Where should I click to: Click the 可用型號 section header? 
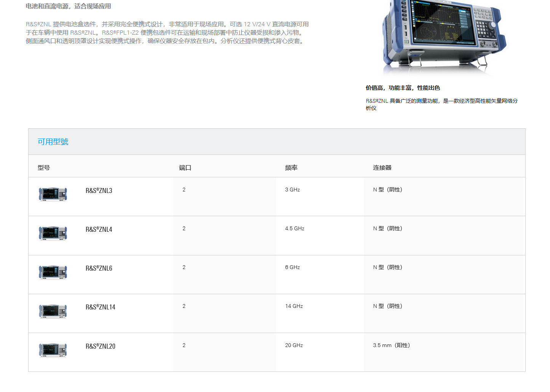pyautogui.click(x=53, y=142)
